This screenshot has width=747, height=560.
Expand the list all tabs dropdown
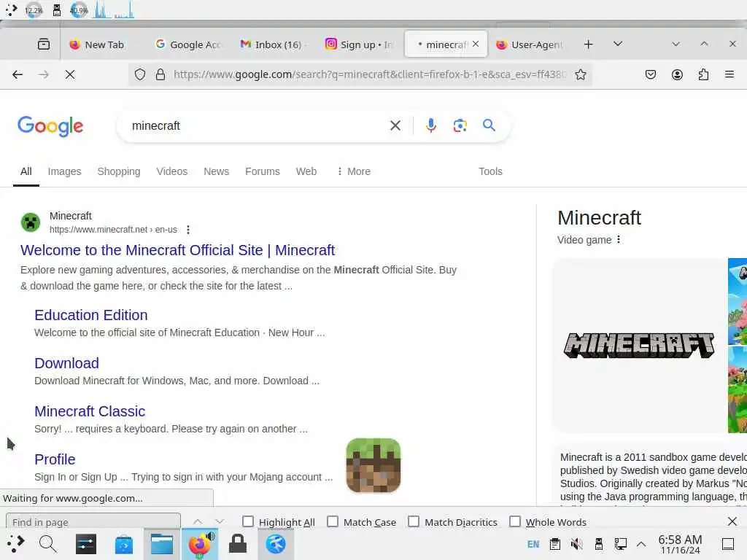617,44
